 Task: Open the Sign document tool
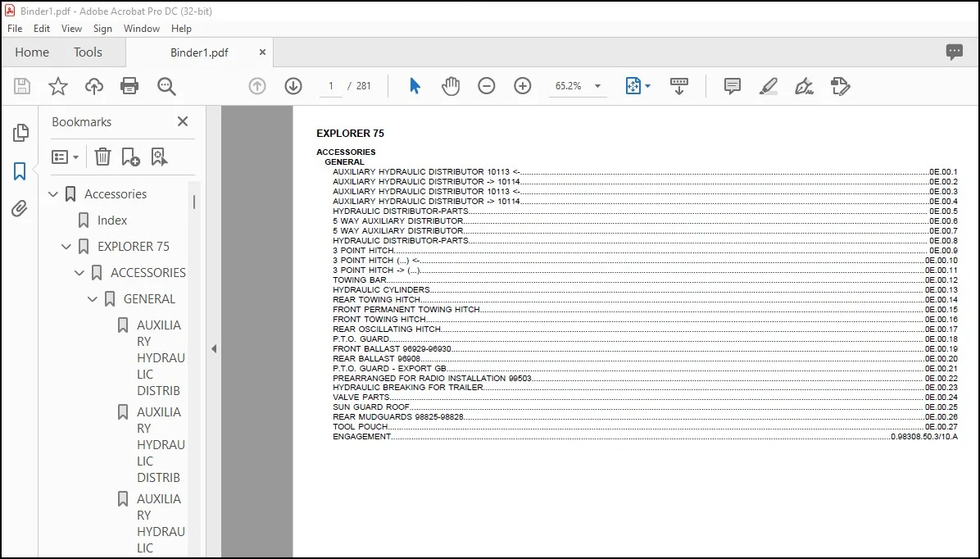click(804, 86)
